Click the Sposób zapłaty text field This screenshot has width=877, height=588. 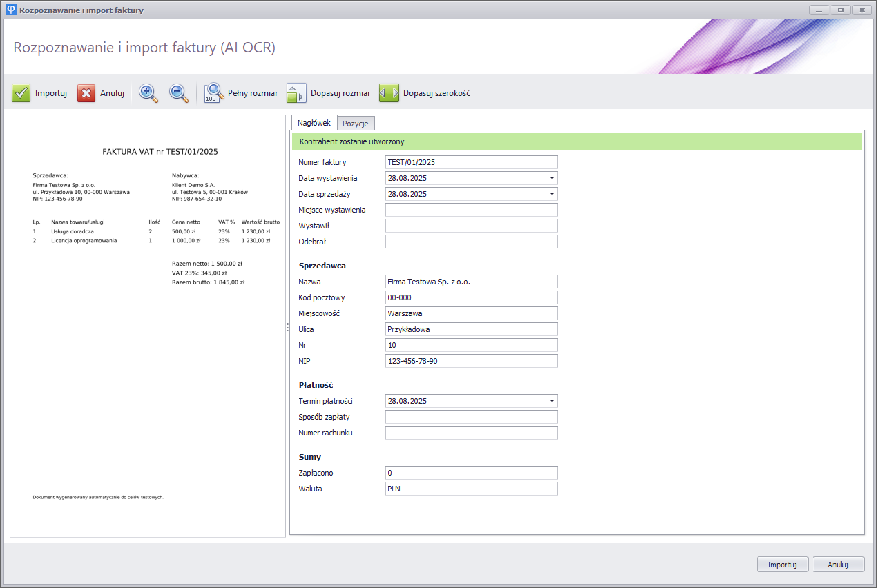(x=471, y=417)
